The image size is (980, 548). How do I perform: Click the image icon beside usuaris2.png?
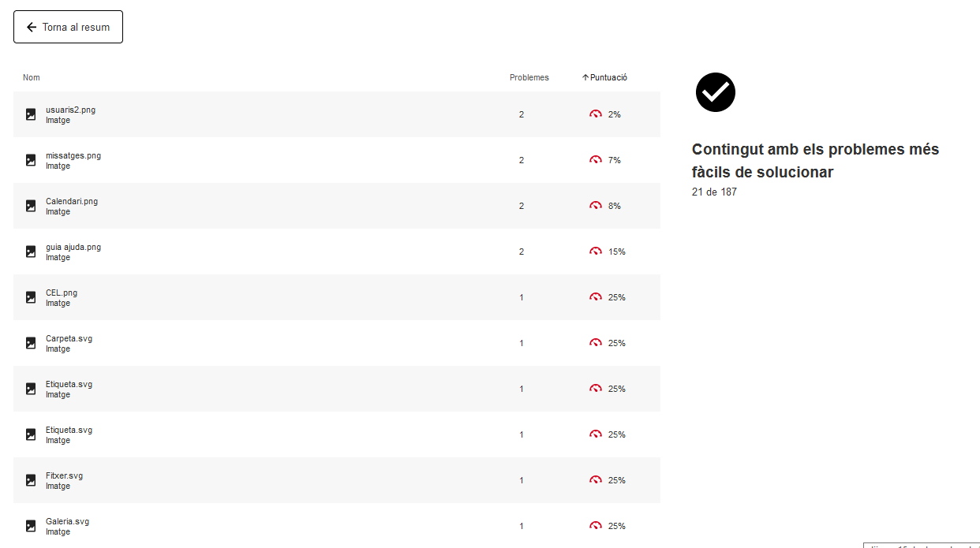(x=31, y=114)
